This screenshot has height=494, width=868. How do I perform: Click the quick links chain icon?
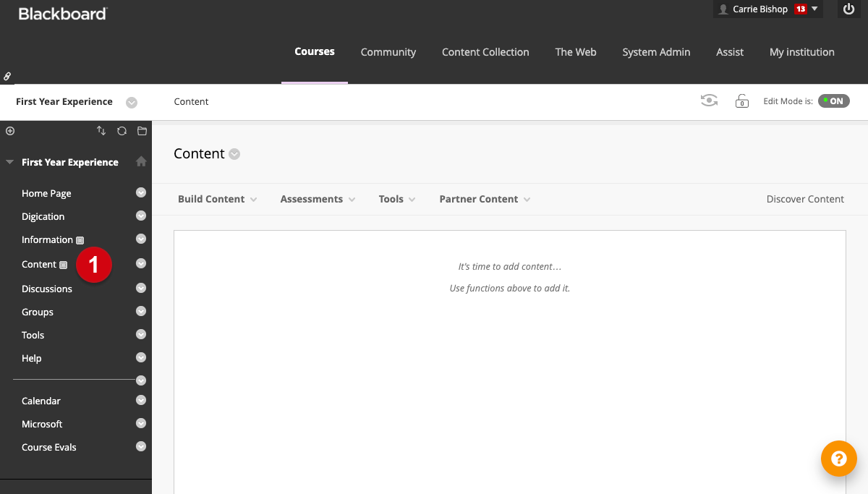tap(7, 76)
